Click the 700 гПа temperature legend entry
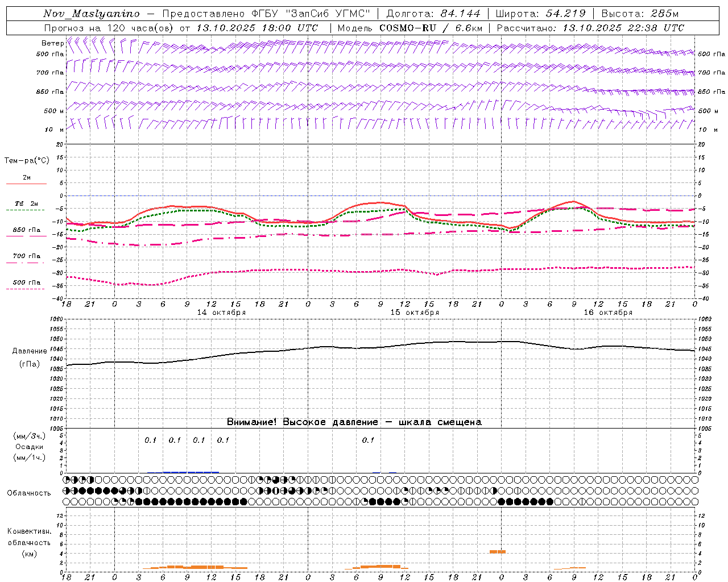 (x=26, y=256)
